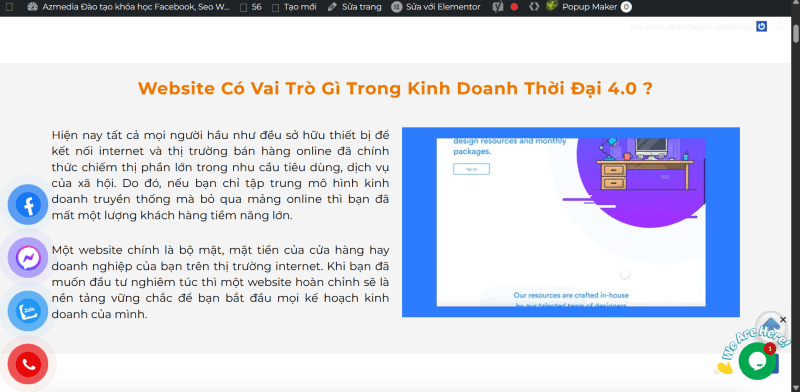Click the Website Có Vai Trò Gì heading

[395, 88]
